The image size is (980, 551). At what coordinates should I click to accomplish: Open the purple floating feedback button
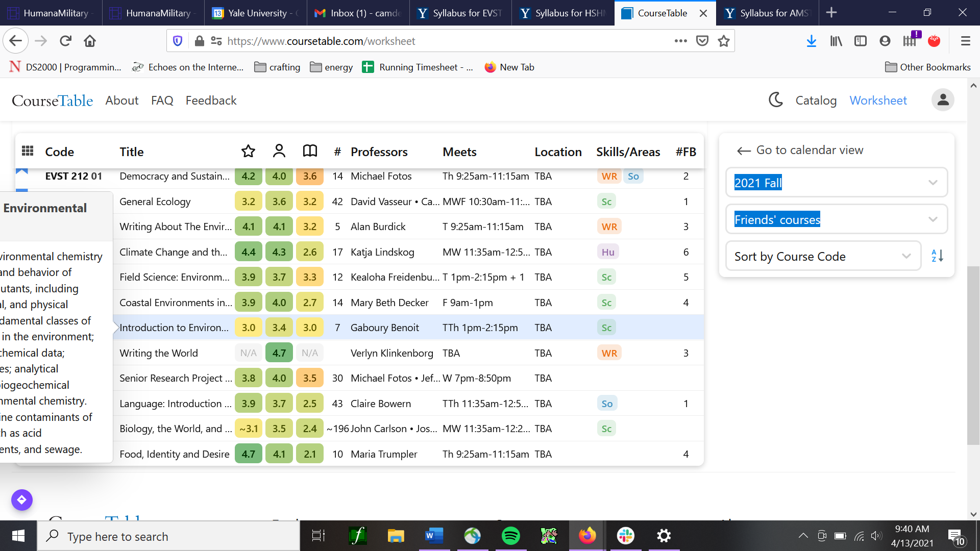[x=21, y=500]
